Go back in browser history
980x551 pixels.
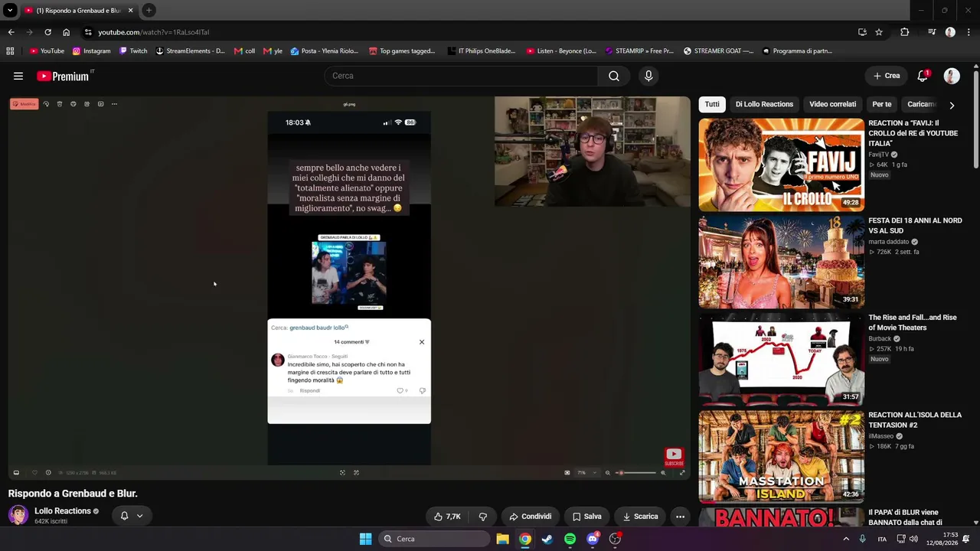[x=11, y=32]
